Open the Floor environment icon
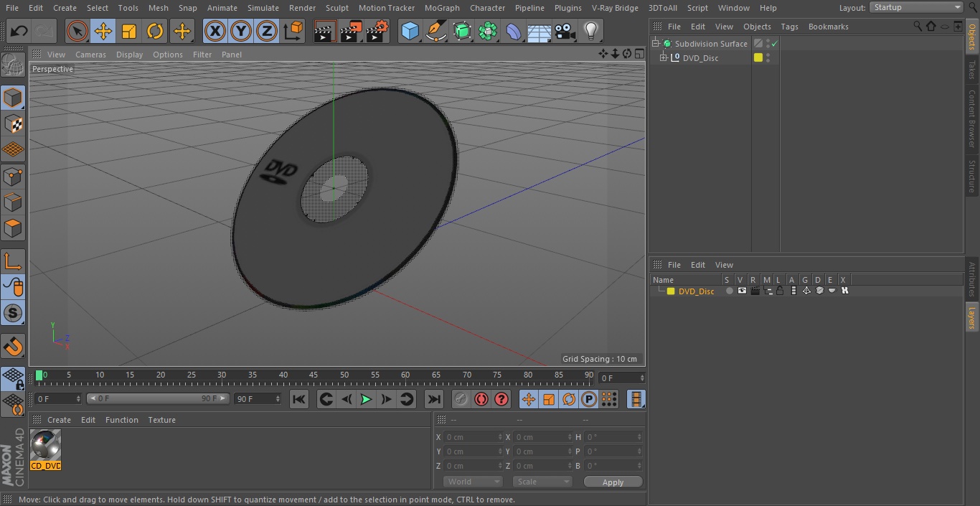 (x=540, y=31)
